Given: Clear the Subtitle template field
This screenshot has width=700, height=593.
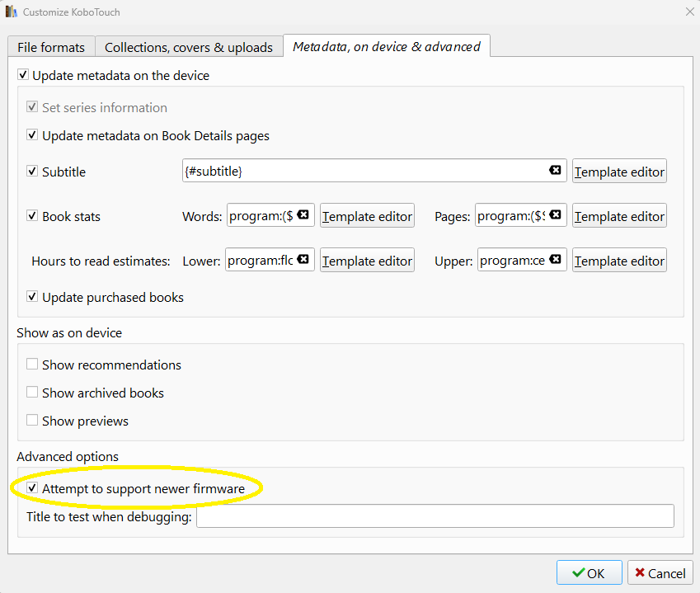Looking at the screenshot, I should pyautogui.click(x=555, y=170).
